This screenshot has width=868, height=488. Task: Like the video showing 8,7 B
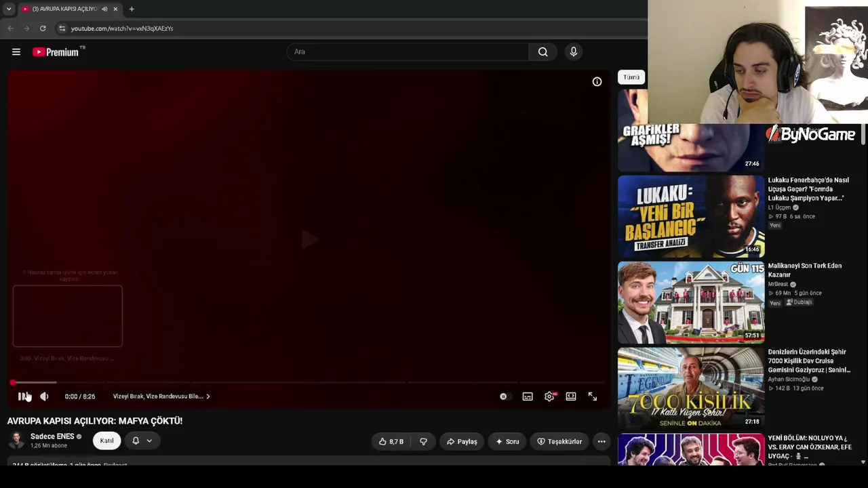[391, 442]
